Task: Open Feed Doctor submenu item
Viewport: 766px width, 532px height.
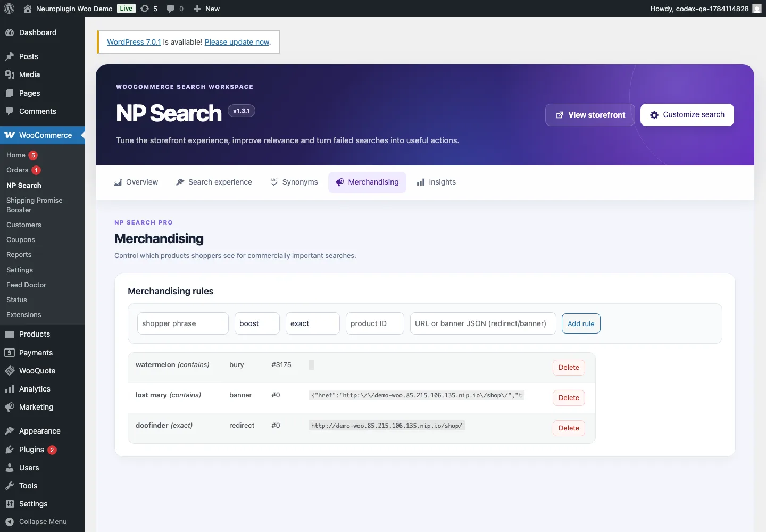Action: 27,285
